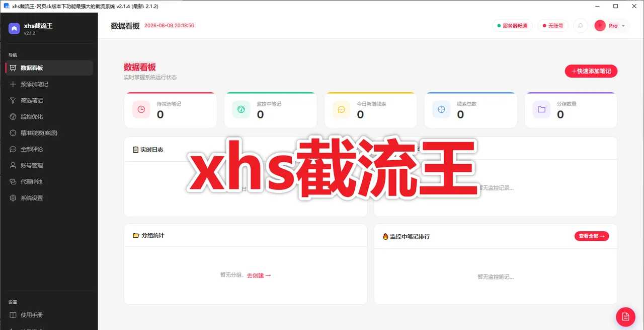Click the red floating document button
The image size is (644, 330).
(x=626, y=316)
